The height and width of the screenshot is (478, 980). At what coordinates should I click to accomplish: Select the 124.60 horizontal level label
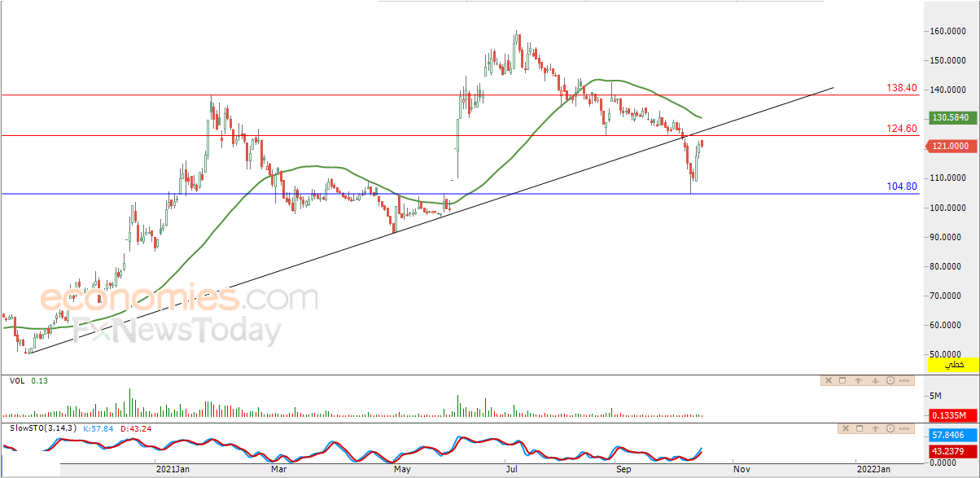pyautogui.click(x=903, y=128)
